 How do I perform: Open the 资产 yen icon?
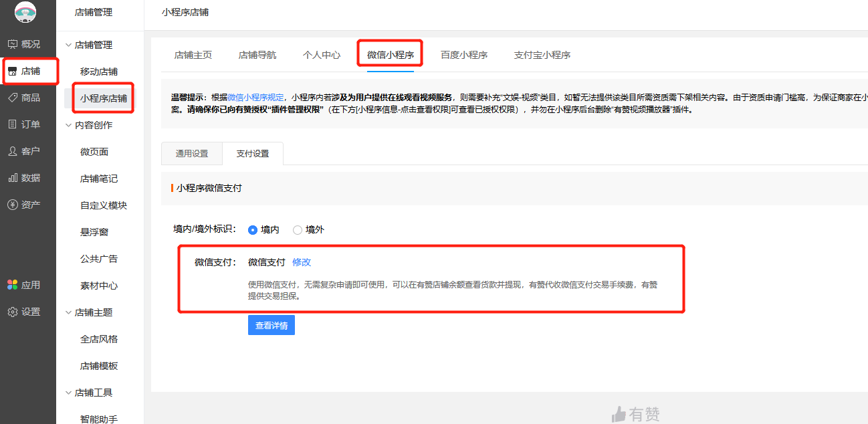tap(13, 205)
